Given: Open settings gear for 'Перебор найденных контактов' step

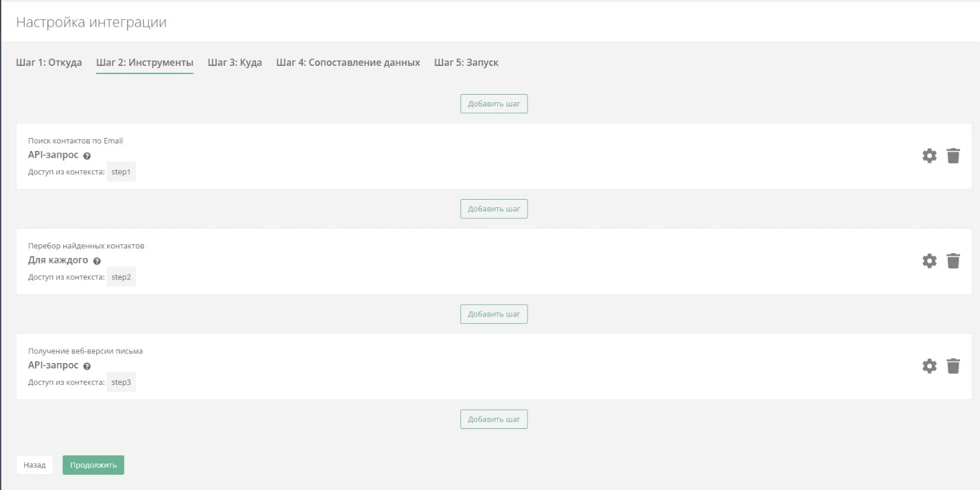Looking at the screenshot, I should tap(928, 261).
